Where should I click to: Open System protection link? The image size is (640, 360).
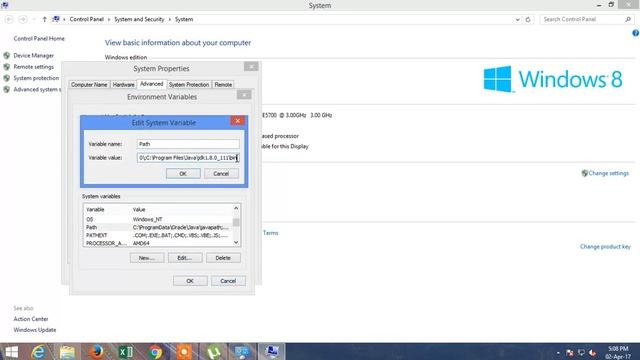[x=36, y=78]
